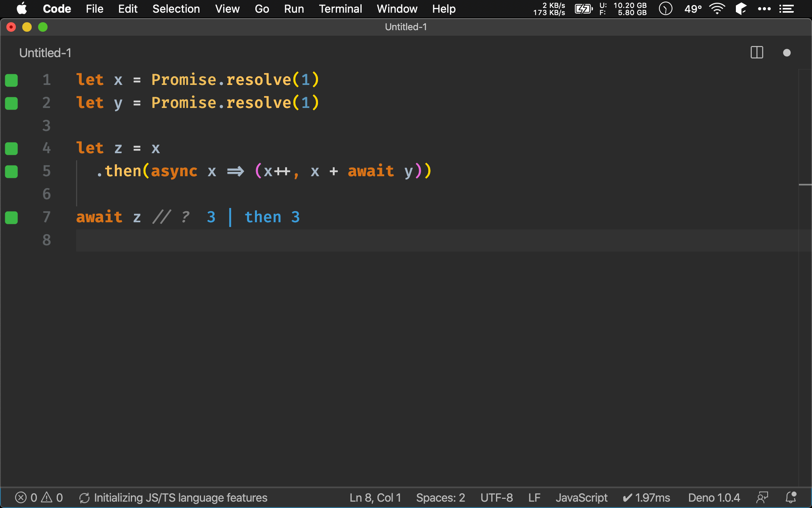Open the macOS notification center list icon
The image size is (812, 508).
(786, 9)
